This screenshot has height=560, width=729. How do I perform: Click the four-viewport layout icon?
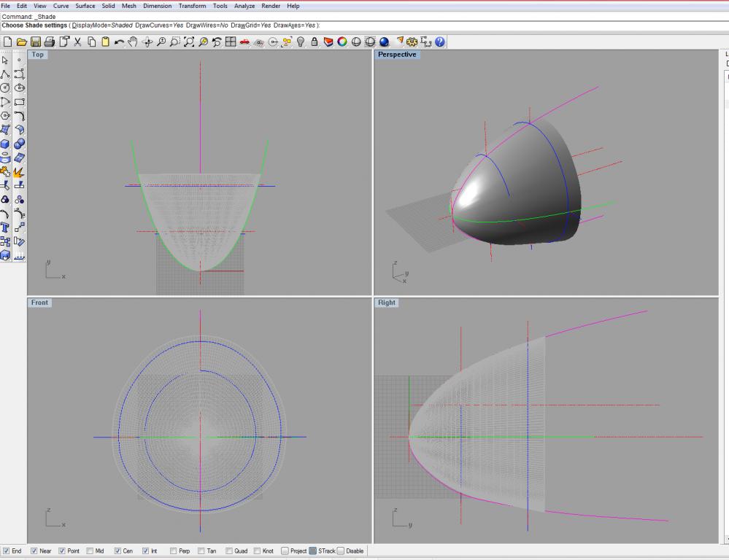(230, 43)
